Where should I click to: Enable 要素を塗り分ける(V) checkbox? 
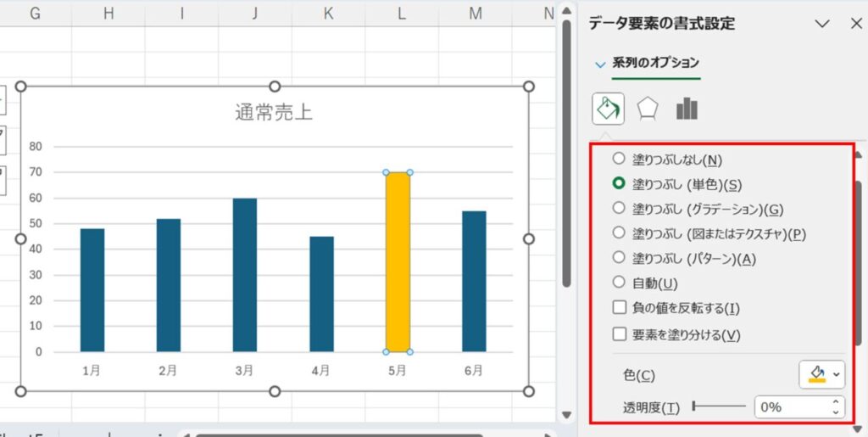click(x=619, y=334)
